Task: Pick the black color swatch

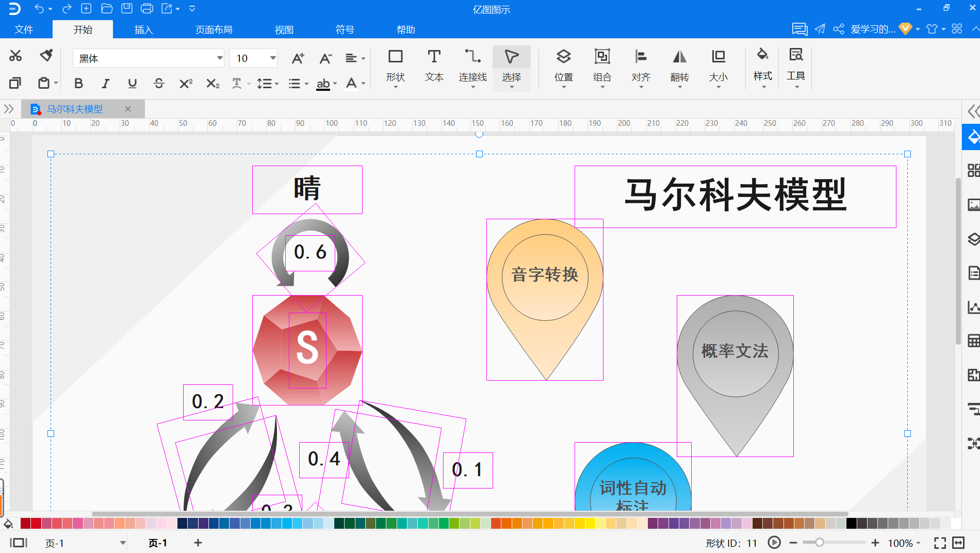Action: point(852,524)
